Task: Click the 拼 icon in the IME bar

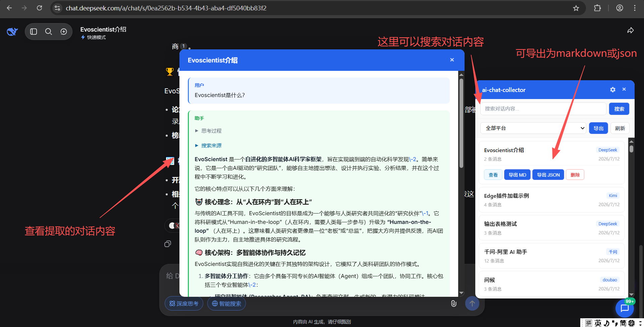Action: (x=589, y=323)
